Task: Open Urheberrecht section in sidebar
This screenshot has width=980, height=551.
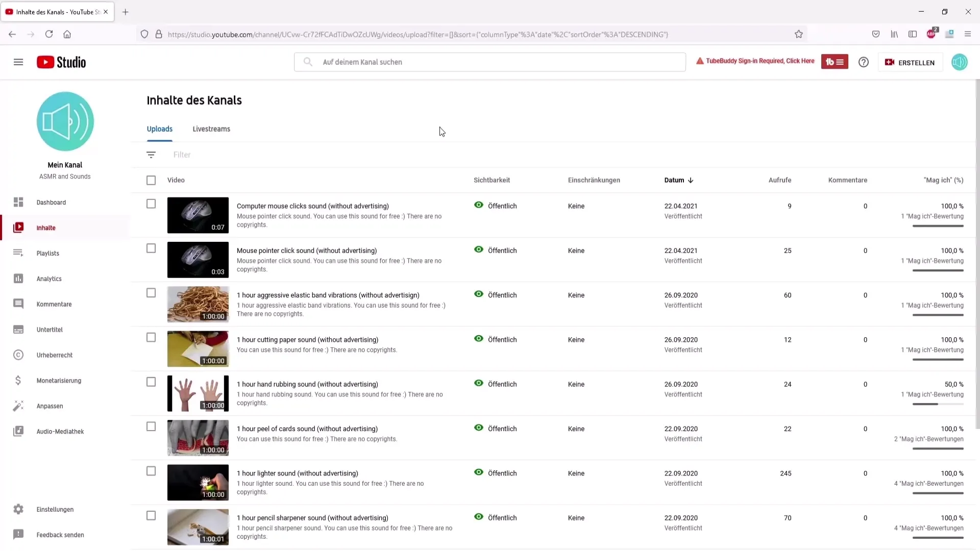Action: coord(55,355)
